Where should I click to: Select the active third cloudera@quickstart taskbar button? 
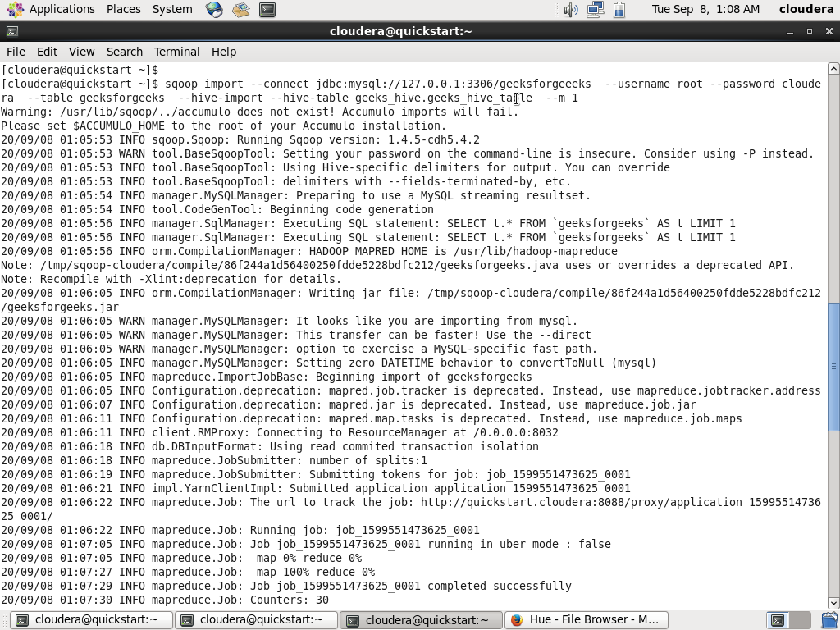(421, 620)
